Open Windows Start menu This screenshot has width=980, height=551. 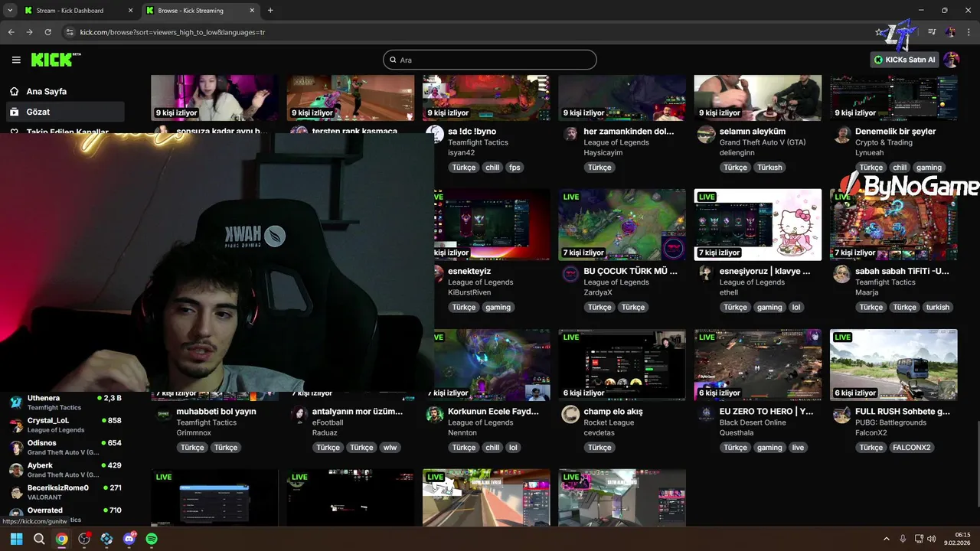pos(16,539)
